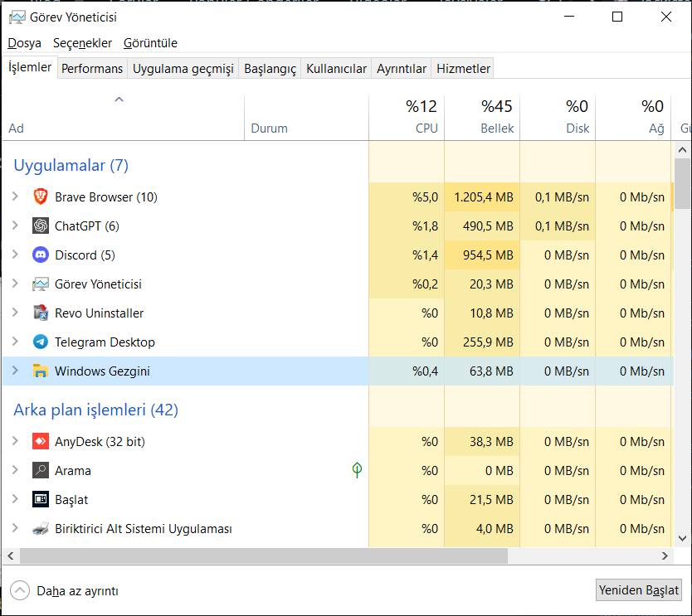Expand the Biriktirici Alt Sistemi row
Image resolution: width=692 pixels, height=616 pixels.
click(15, 528)
